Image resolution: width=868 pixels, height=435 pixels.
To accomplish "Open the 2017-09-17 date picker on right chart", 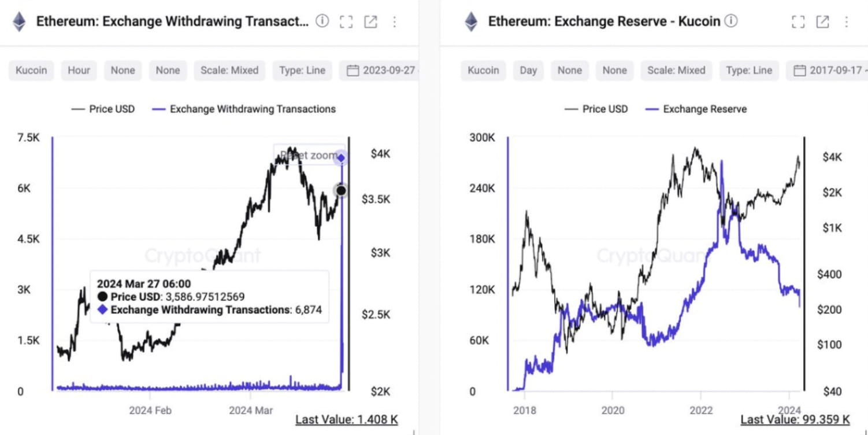I will (829, 70).
